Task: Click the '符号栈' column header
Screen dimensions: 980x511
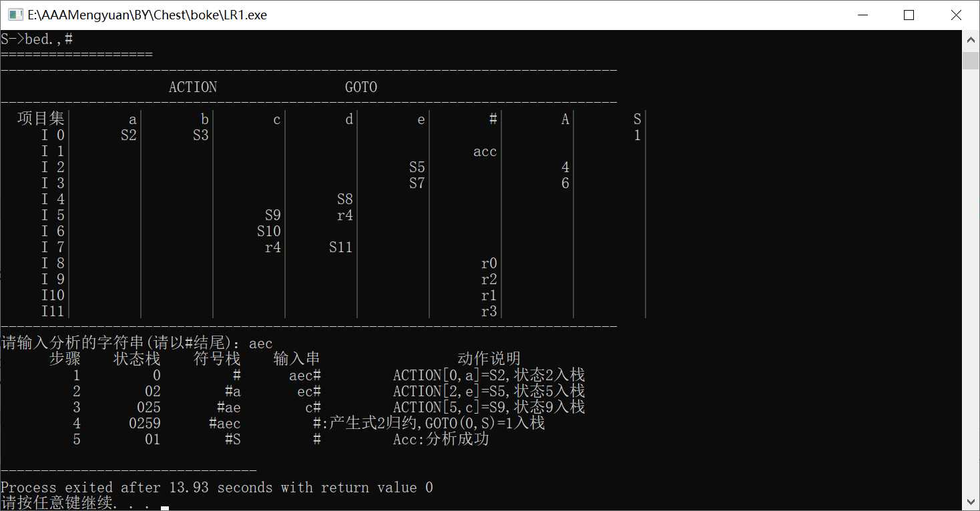Action: click(217, 360)
